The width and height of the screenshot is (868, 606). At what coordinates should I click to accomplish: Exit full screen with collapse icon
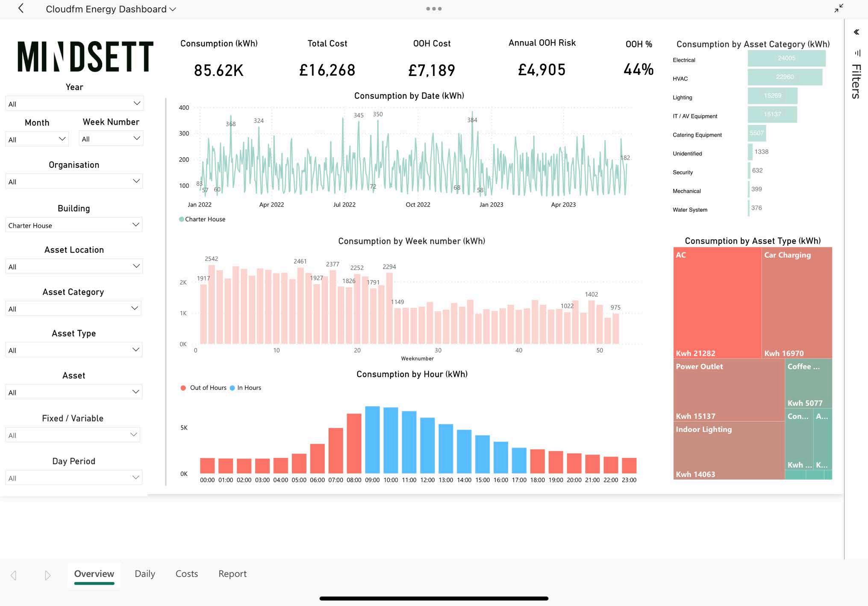(x=839, y=9)
